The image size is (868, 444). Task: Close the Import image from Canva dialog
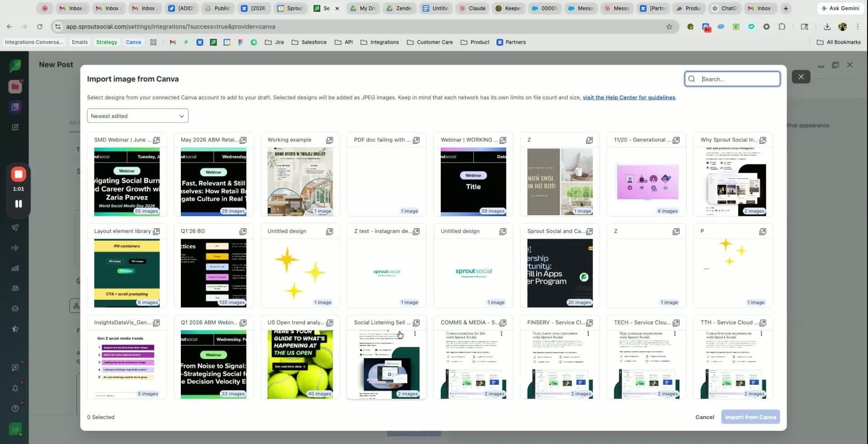click(801, 77)
